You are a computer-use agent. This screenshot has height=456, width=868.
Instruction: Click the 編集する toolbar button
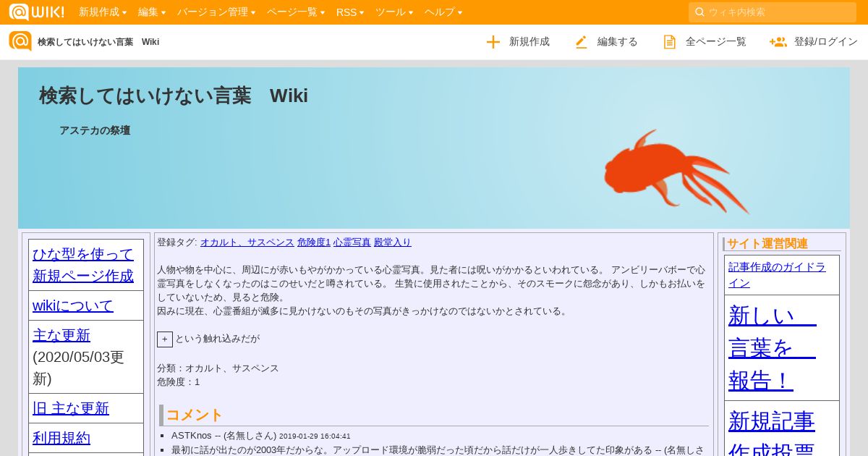point(606,42)
